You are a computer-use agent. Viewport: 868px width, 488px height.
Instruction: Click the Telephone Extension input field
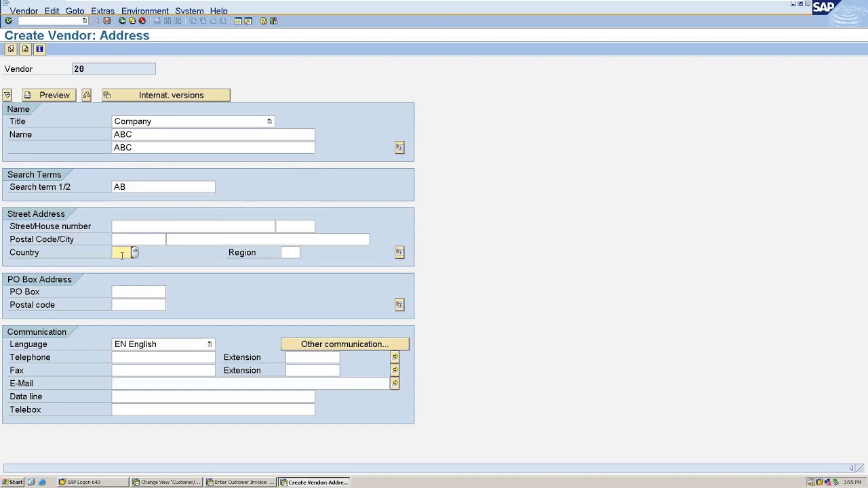[313, 357]
